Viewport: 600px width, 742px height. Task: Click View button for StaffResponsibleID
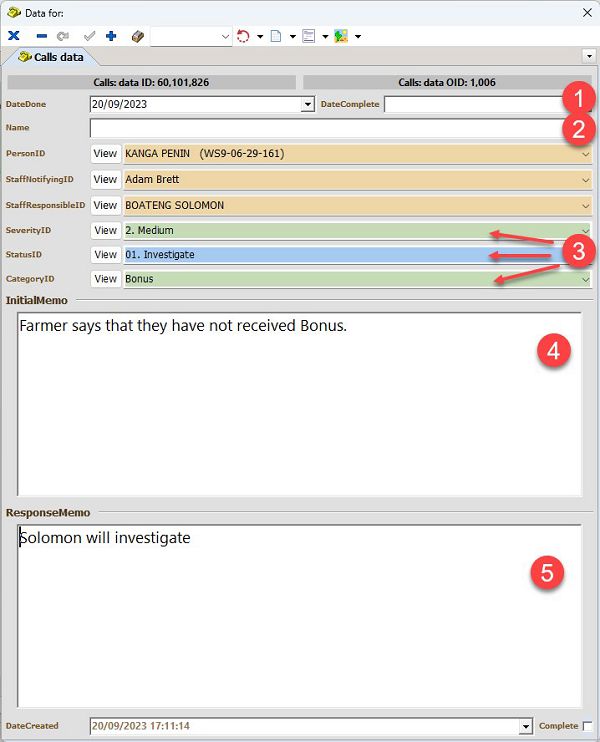(x=105, y=205)
